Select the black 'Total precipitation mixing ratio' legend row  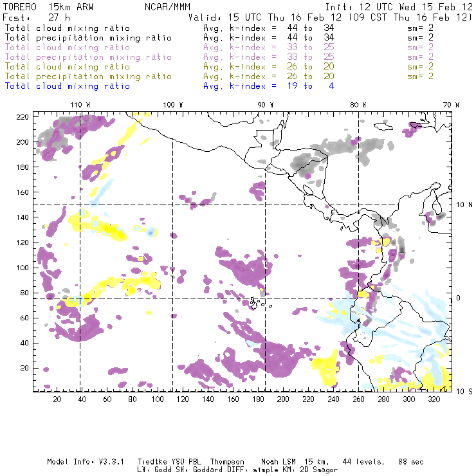219,38
